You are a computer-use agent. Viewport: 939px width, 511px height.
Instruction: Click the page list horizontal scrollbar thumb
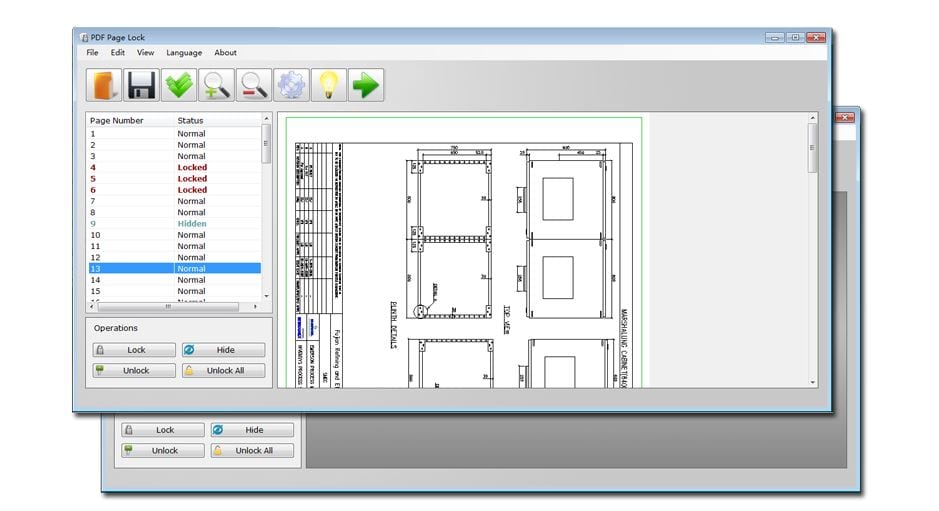tap(168, 306)
